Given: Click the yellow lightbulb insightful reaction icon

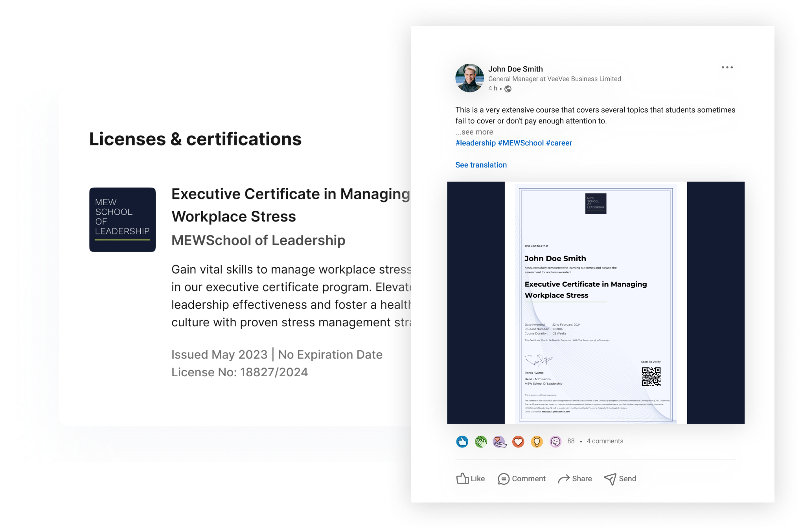Looking at the screenshot, I should (537, 442).
